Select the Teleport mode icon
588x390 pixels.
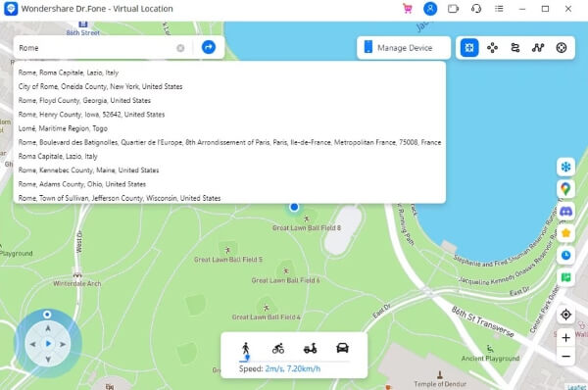coord(469,48)
